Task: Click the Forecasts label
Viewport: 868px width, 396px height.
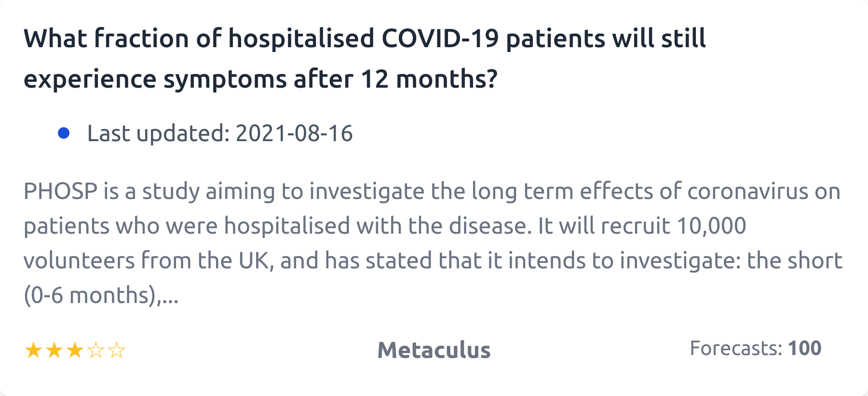Action: click(x=735, y=348)
